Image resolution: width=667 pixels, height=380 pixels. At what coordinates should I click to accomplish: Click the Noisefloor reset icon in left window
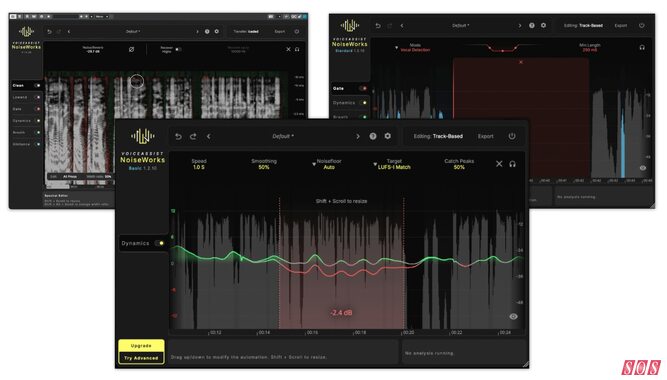(x=131, y=49)
